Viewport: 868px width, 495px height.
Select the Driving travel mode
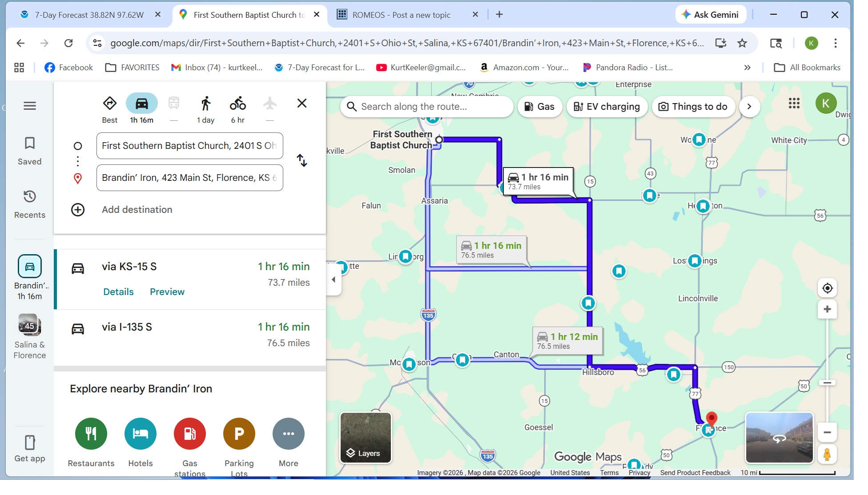coord(141,104)
